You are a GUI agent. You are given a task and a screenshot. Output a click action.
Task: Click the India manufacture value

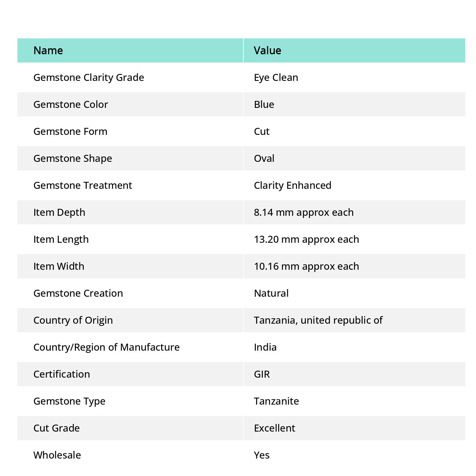coord(265,347)
